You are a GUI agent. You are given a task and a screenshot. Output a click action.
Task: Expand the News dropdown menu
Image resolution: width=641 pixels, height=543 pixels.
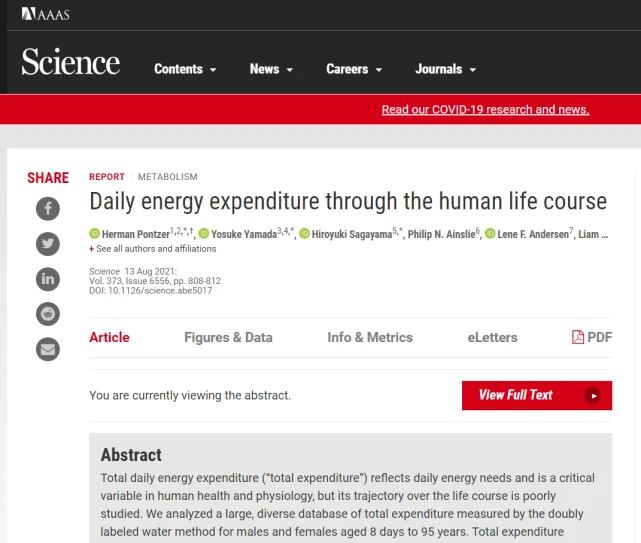point(271,69)
